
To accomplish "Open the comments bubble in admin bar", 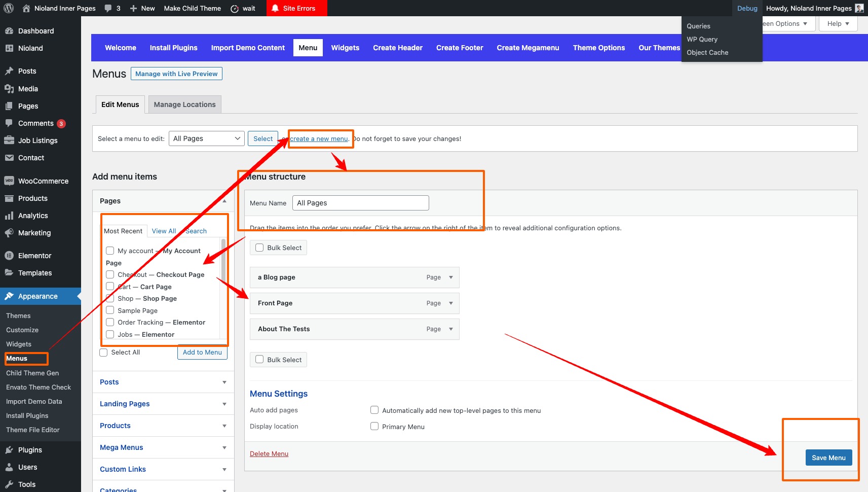I will 108,8.
